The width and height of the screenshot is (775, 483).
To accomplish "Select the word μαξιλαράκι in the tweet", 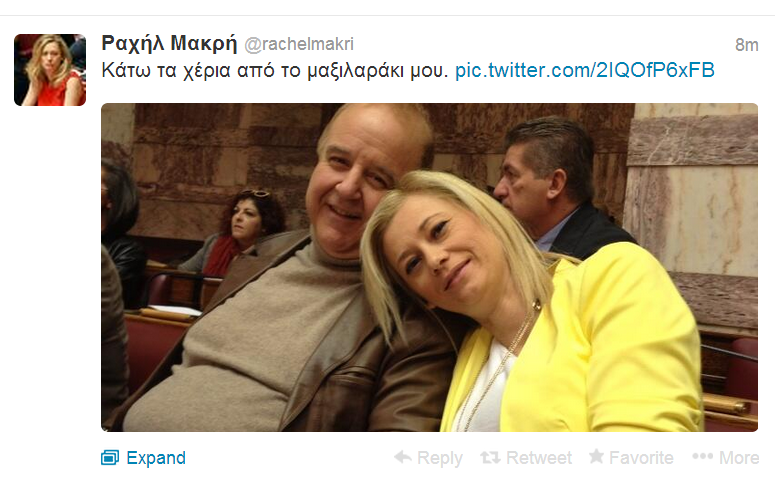I will point(356,71).
